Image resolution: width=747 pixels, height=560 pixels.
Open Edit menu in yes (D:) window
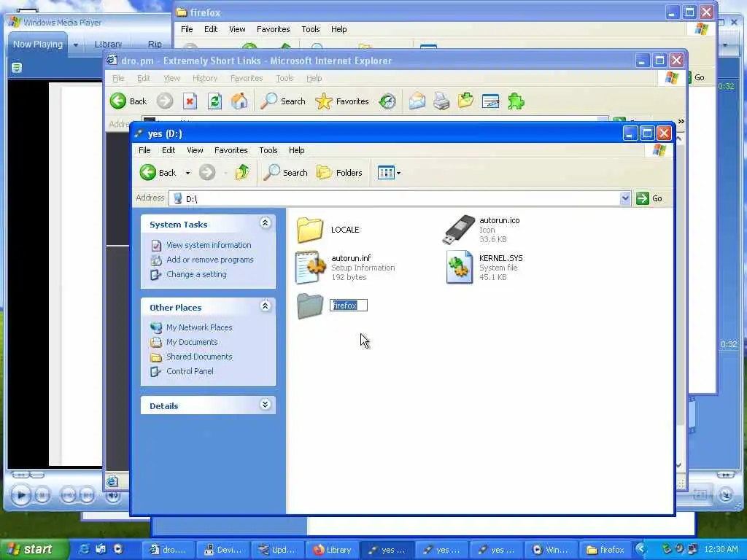[169, 150]
